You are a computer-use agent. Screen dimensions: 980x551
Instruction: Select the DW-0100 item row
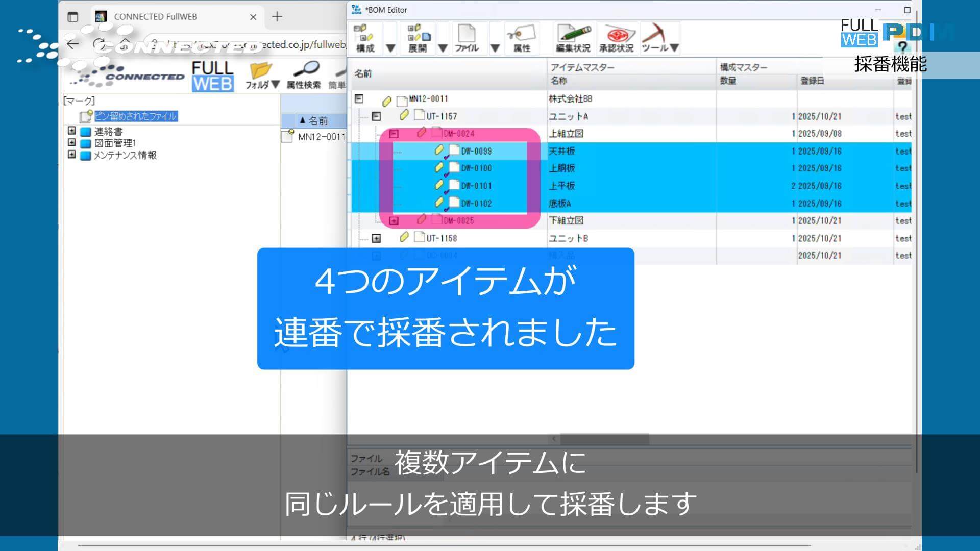tap(476, 168)
